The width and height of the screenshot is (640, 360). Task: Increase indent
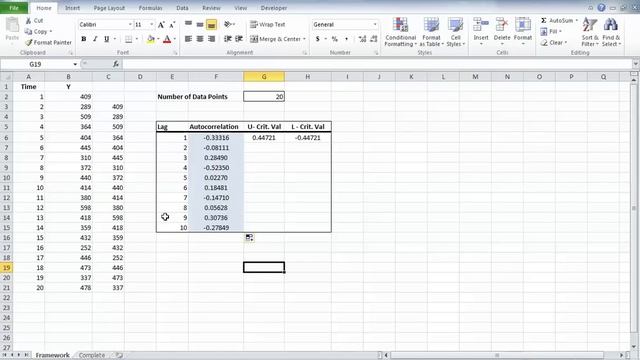(239, 39)
